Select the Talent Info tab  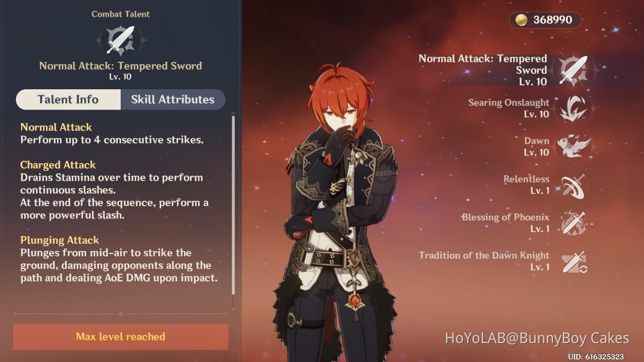[68, 99]
